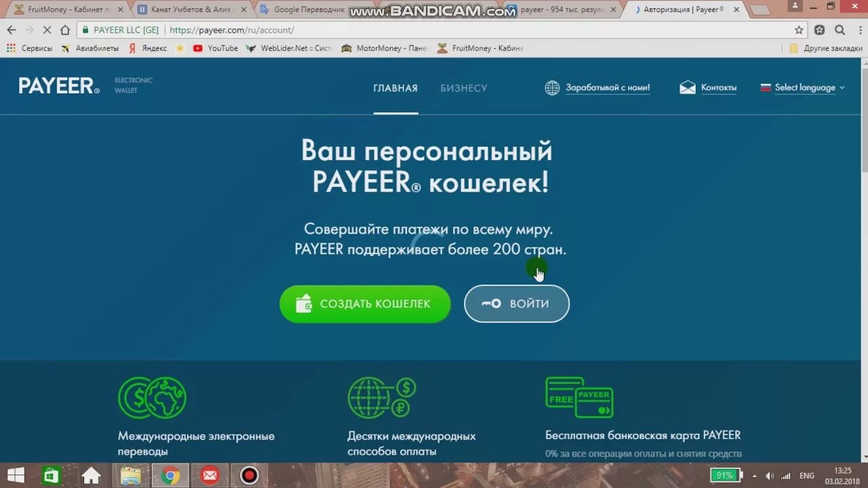Screen dimensions: 868x488
Task: Open the Windows Store taskbar icon
Action: (51, 476)
